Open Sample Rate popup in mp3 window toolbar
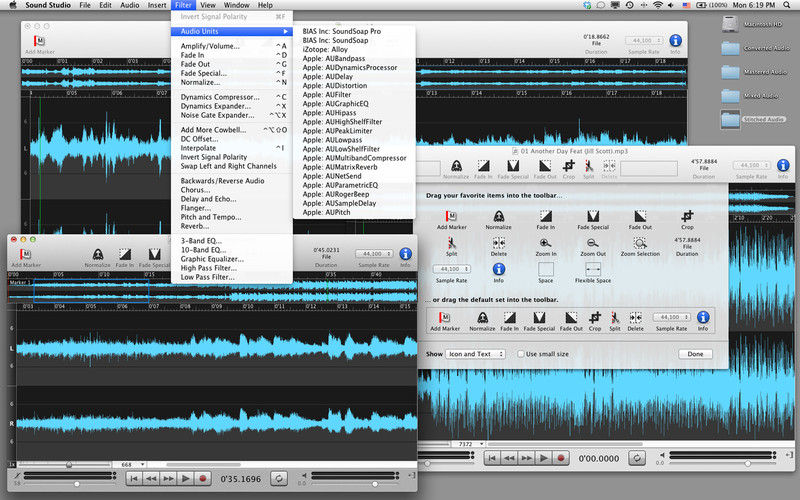800x500 pixels. coord(751,165)
